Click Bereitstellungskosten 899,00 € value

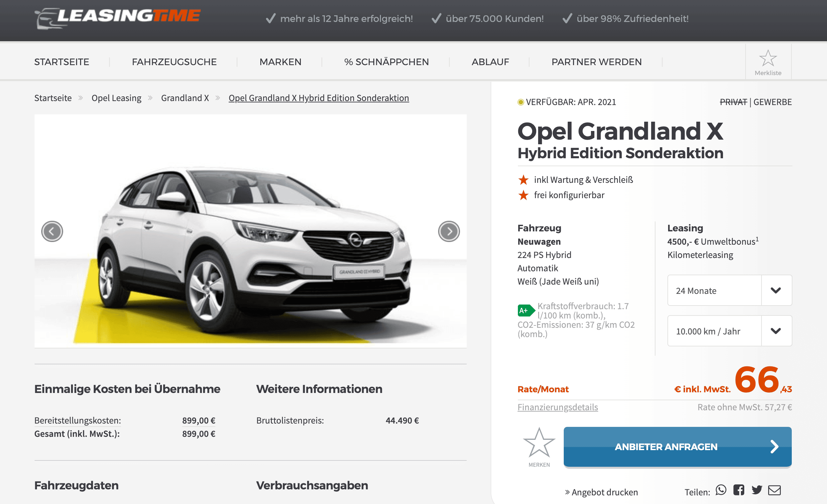[199, 421]
